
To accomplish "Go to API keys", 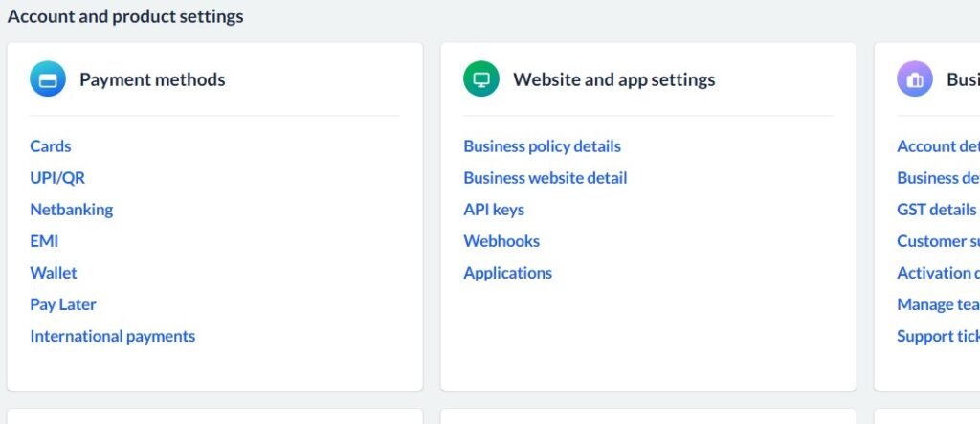I will tap(494, 210).
